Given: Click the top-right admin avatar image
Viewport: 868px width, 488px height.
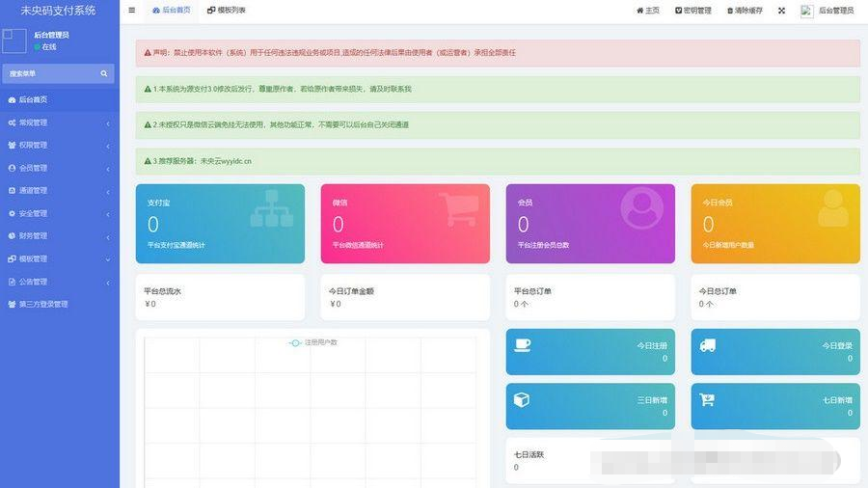Looking at the screenshot, I should point(806,11).
